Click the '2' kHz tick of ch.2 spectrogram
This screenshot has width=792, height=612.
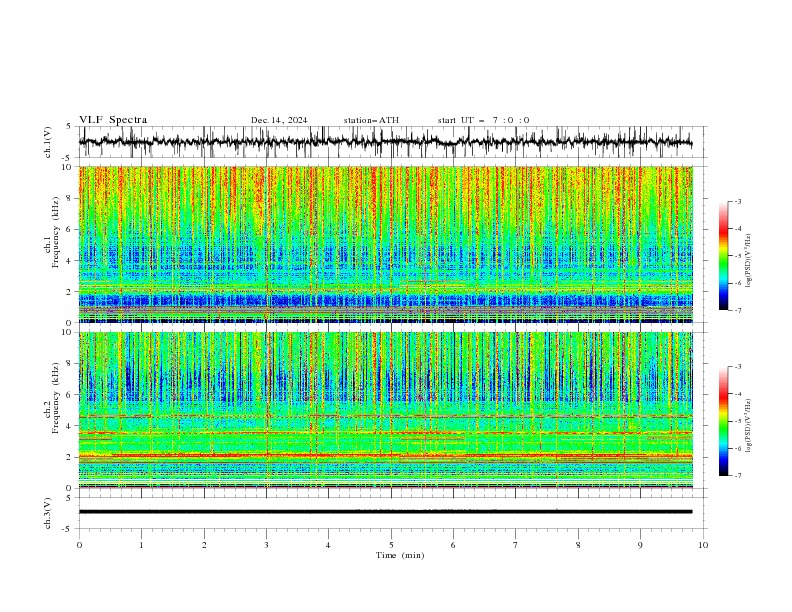point(70,457)
